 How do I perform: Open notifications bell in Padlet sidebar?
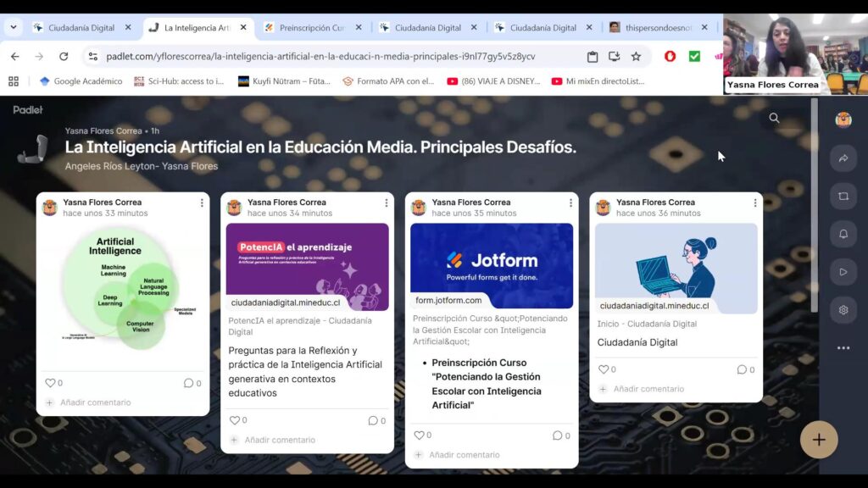pos(843,234)
